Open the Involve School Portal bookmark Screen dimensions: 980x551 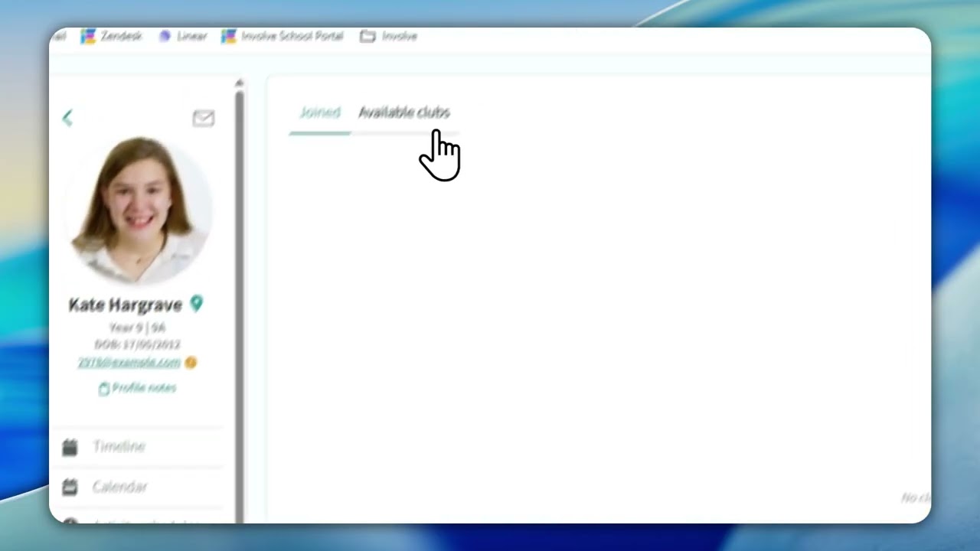[283, 36]
